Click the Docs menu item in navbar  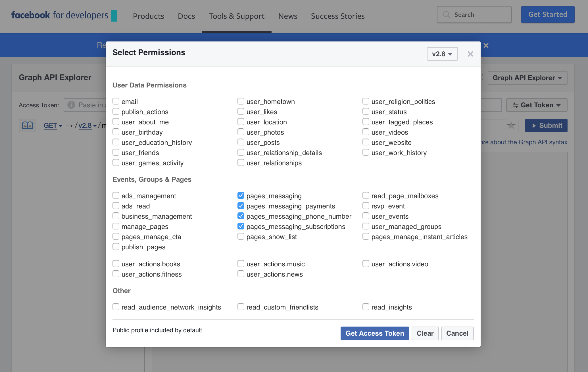tap(186, 16)
